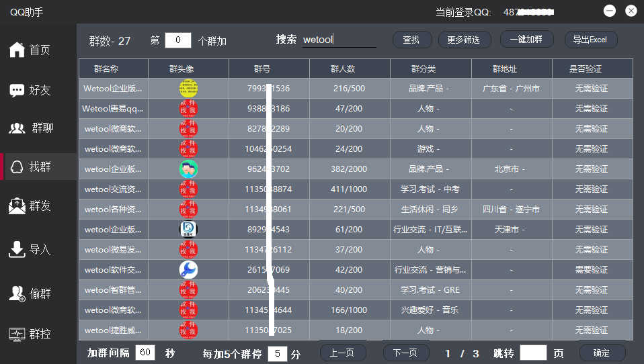Image resolution: width=644 pixels, height=364 pixels.
Task: Open the 导入 import section
Action: click(30, 249)
